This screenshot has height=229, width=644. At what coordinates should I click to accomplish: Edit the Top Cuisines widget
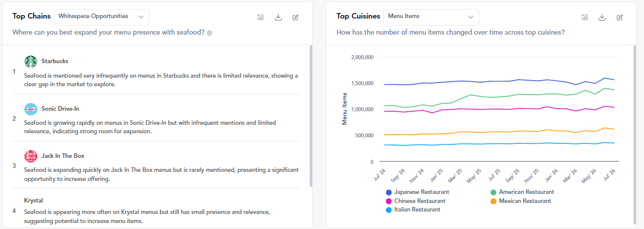[619, 17]
